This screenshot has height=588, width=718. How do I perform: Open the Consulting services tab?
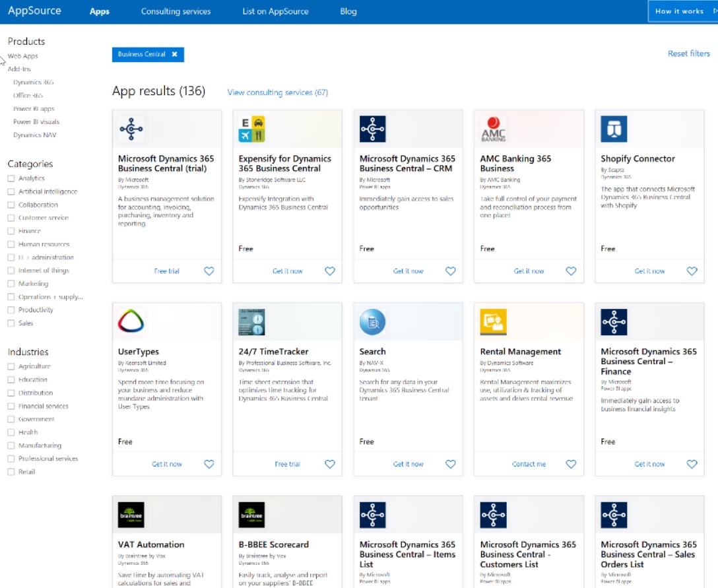click(x=176, y=11)
